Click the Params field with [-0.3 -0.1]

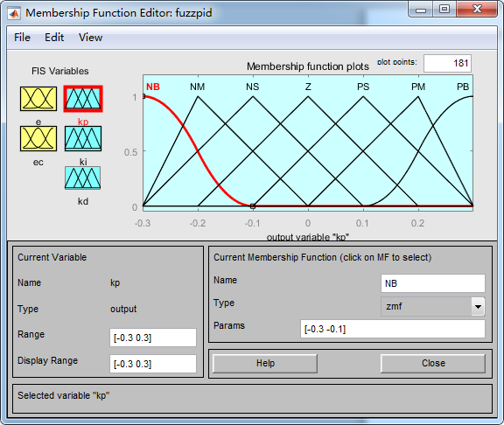click(x=393, y=329)
